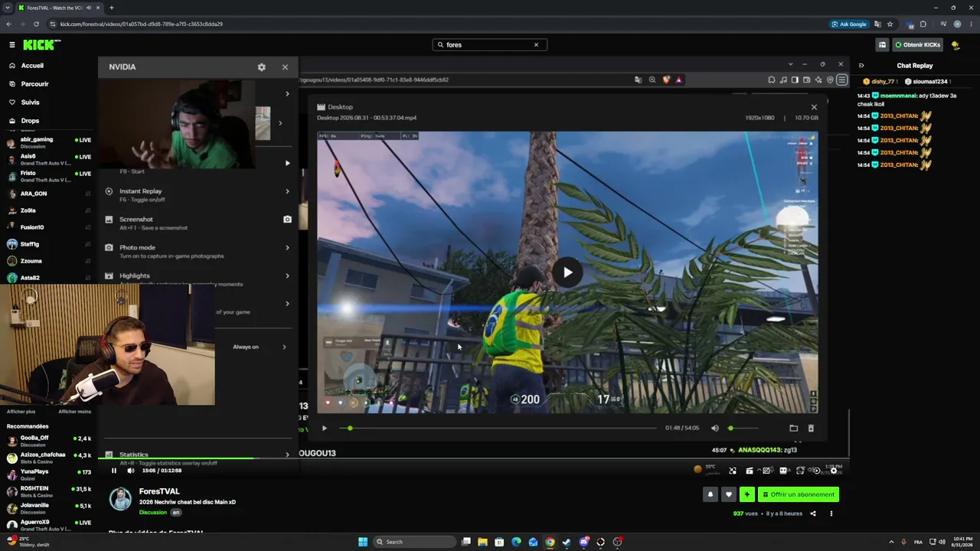
Task: Play the Desktop recording with center play button
Action: point(567,272)
